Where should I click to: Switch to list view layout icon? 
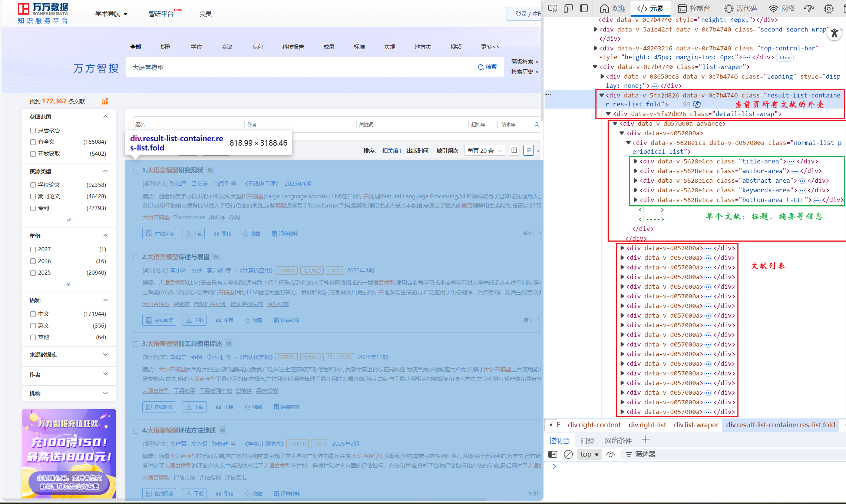[528, 150]
